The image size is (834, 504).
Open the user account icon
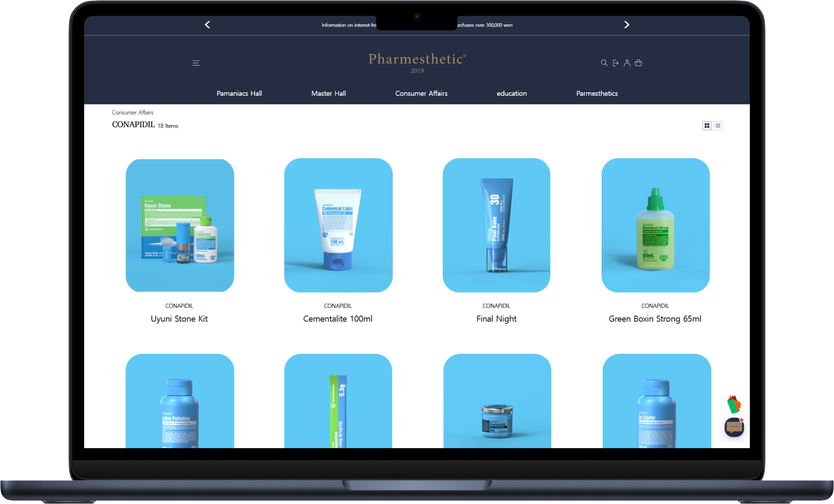coord(627,63)
